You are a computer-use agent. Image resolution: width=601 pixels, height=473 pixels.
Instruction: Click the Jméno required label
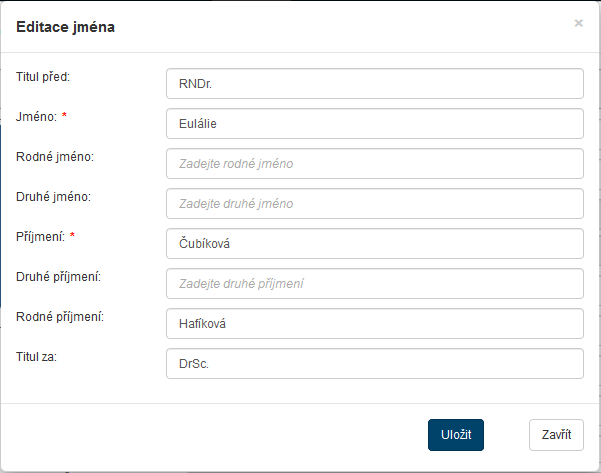coord(38,116)
